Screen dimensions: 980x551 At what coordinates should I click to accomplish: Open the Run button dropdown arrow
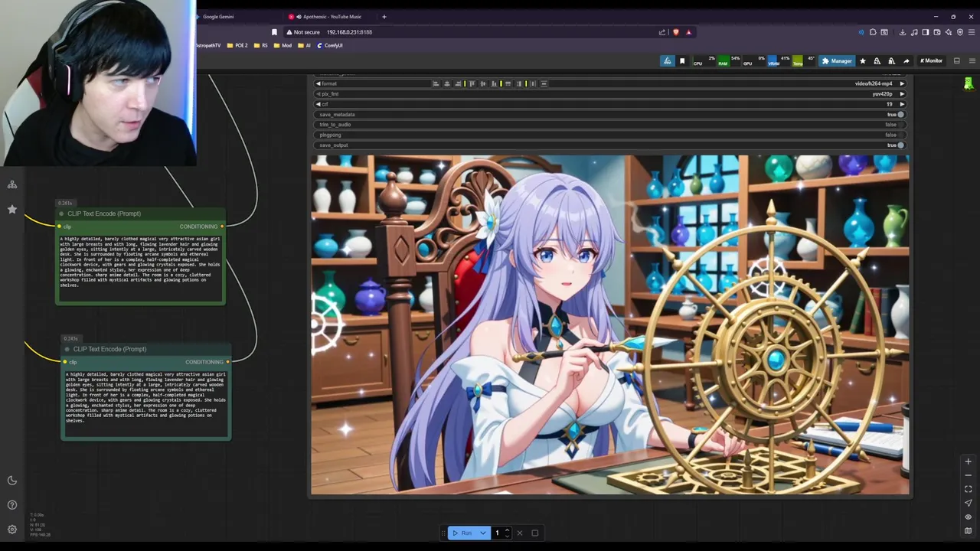coord(483,533)
